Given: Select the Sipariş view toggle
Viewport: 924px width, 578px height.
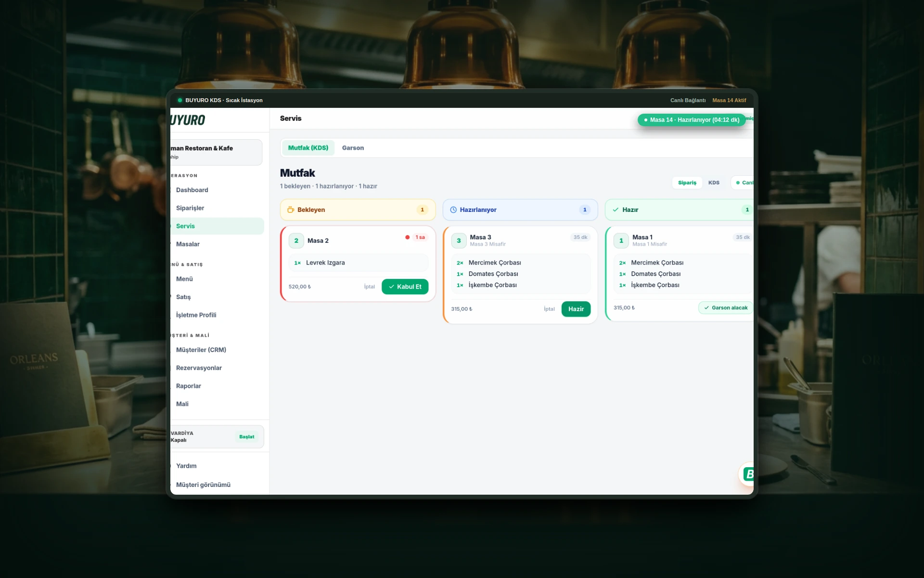Looking at the screenshot, I should pos(687,183).
